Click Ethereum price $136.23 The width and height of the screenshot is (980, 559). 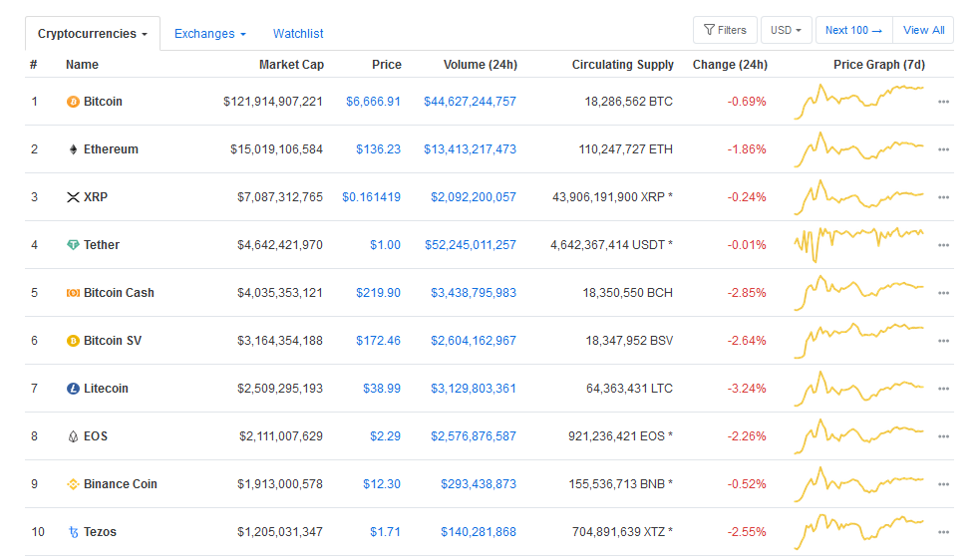point(378,149)
